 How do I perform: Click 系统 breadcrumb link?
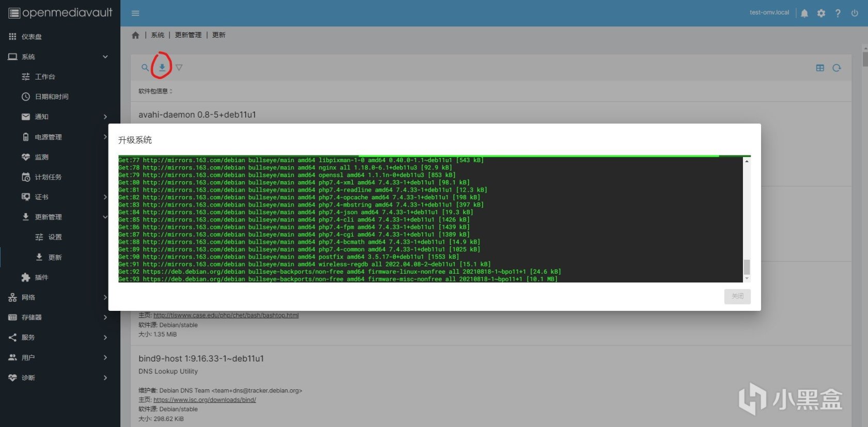tap(158, 35)
